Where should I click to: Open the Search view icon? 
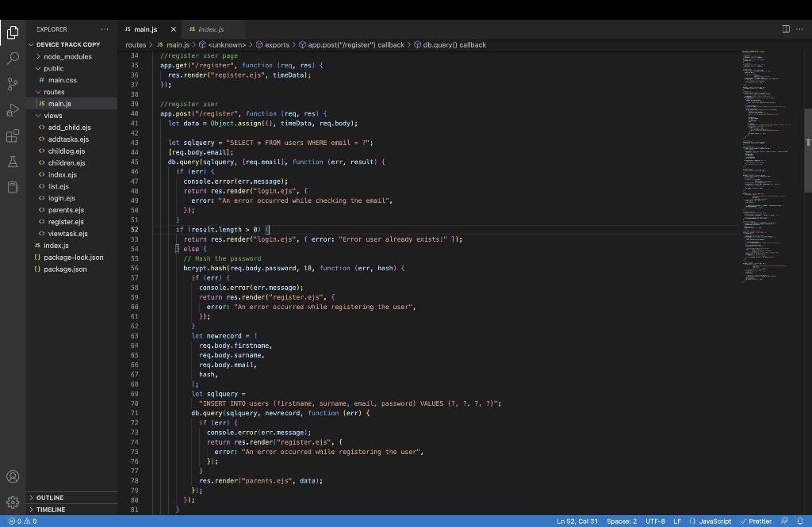point(13,58)
